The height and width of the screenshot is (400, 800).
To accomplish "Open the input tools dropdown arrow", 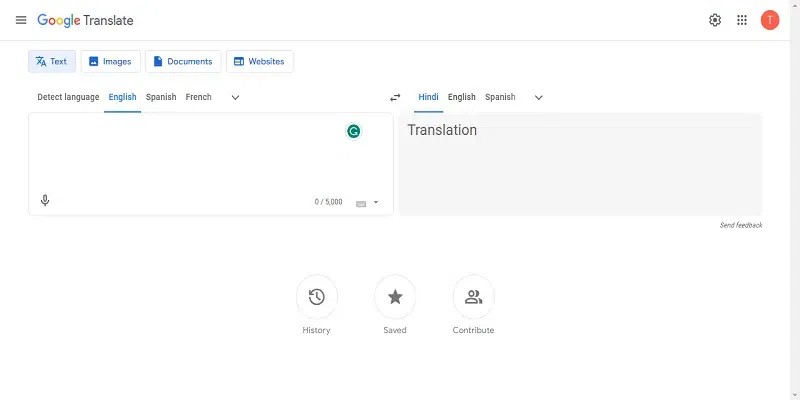I will click(x=376, y=203).
